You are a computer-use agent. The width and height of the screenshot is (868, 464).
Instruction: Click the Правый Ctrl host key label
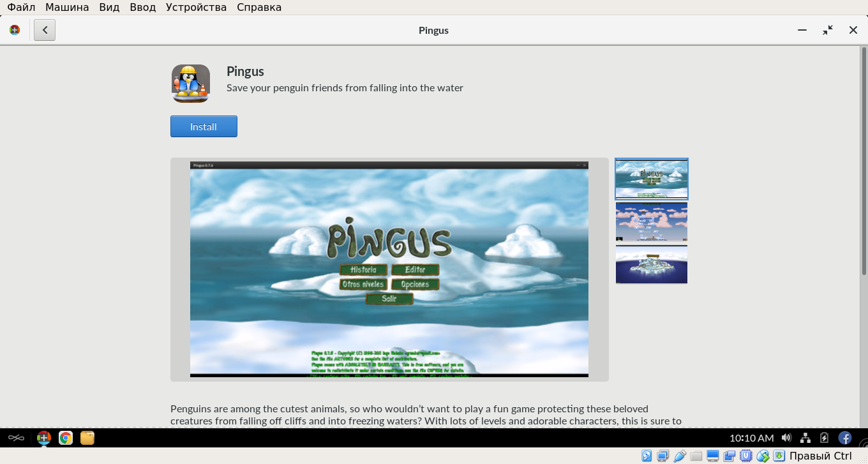coord(821,456)
